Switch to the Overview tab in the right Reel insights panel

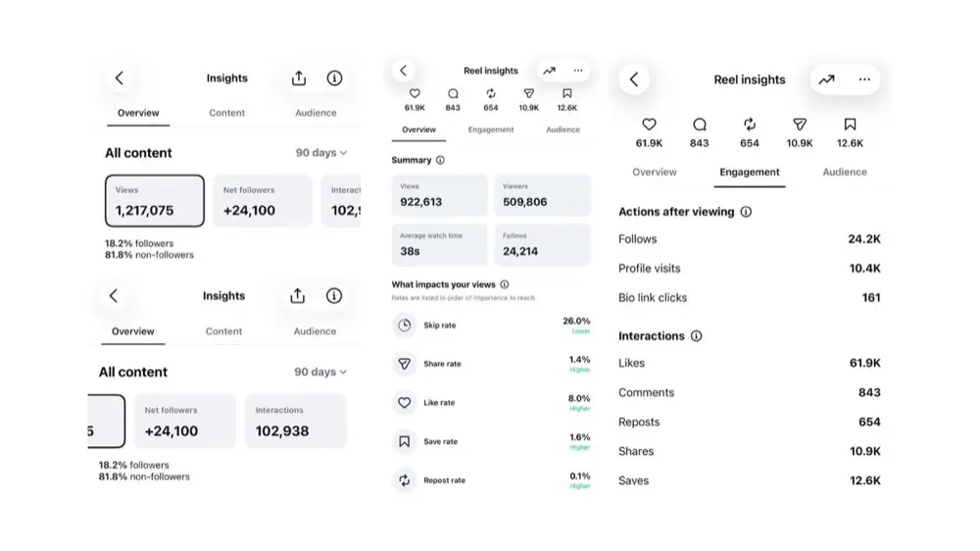655,172
